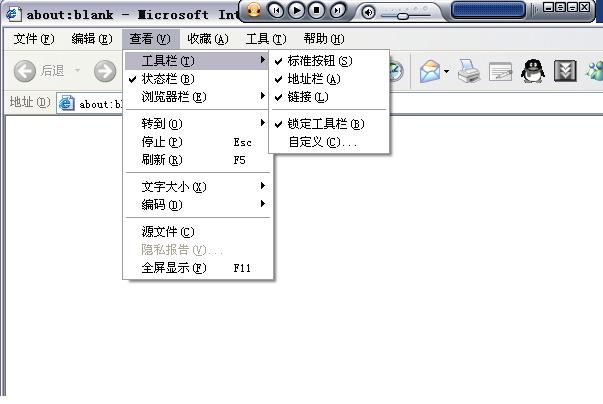The width and height of the screenshot is (603, 404).
Task: Select 源文件(C) to view source
Action: point(197,232)
